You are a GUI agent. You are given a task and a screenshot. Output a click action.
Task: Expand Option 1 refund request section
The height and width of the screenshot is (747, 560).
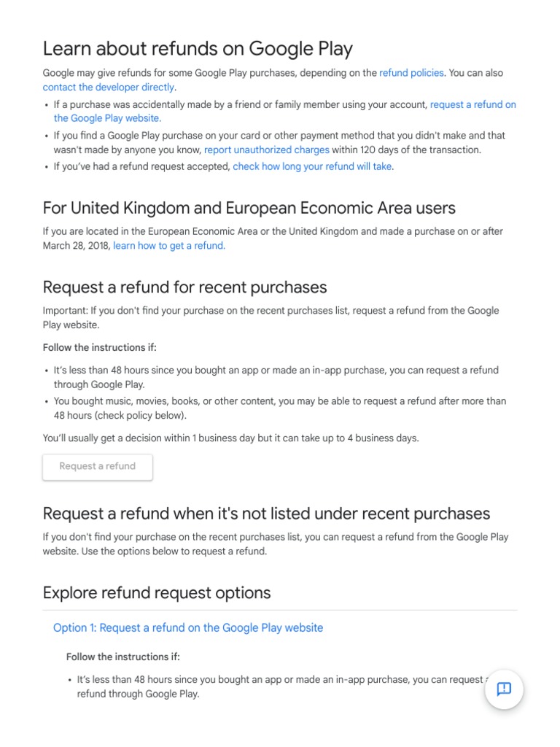tap(188, 628)
